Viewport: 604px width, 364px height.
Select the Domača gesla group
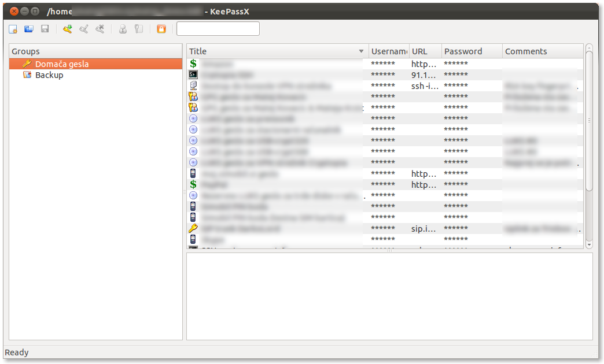coord(95,64)
